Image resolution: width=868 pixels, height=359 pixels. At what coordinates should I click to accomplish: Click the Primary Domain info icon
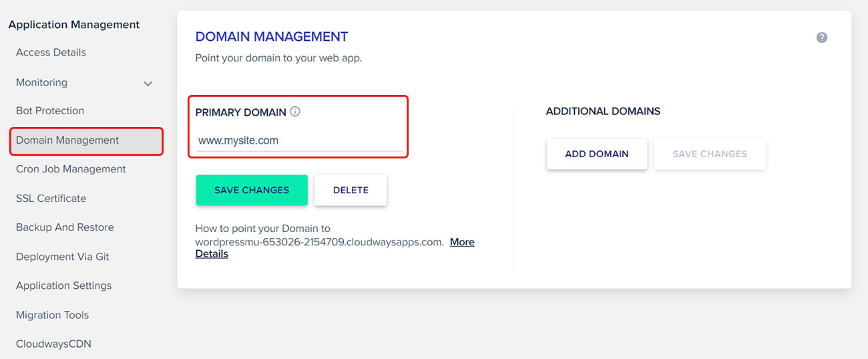pyautogui.click(x=295, y=112)
